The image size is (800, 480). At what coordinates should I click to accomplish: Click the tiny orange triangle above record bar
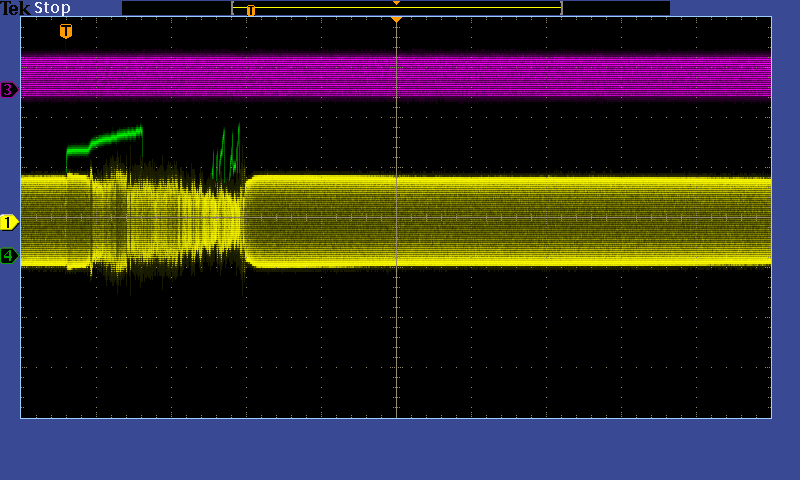(x=396, y=3)
